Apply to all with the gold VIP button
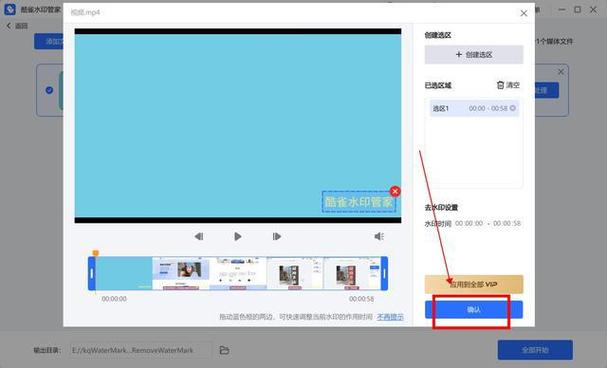 coord(474,284)
